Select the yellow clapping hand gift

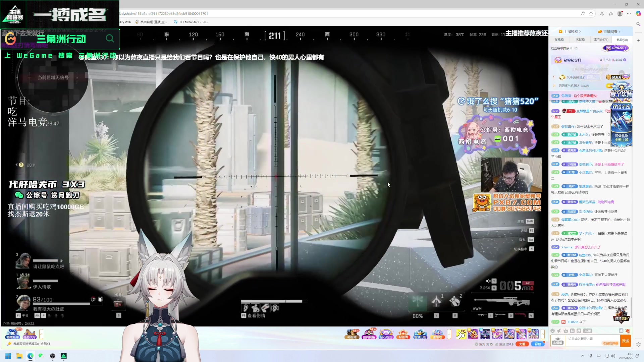pyautogui.click(x=461, y=334)
